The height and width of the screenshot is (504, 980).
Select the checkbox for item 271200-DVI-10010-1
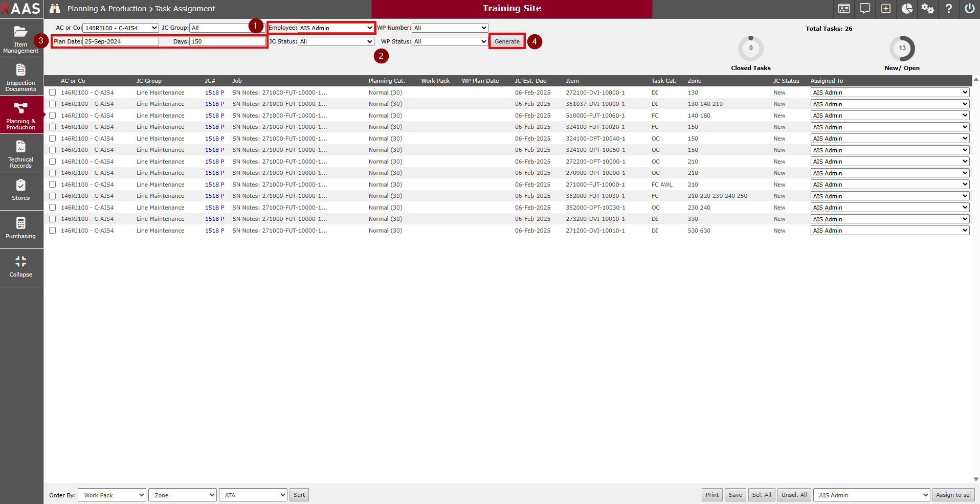(53, 231)
